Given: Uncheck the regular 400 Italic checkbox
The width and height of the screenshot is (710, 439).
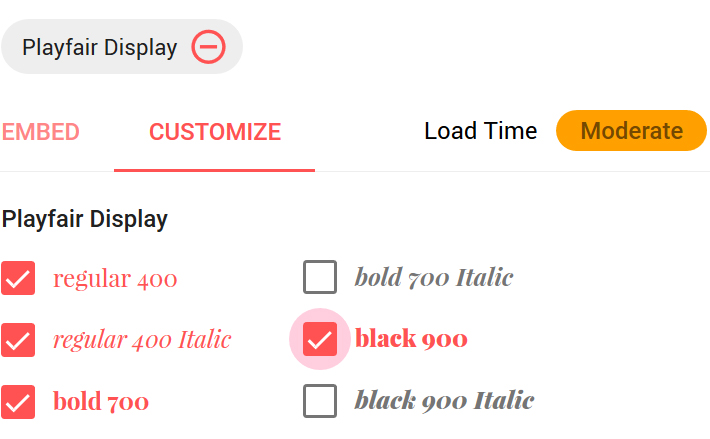Looking at the screenshot, I should 18,340.
